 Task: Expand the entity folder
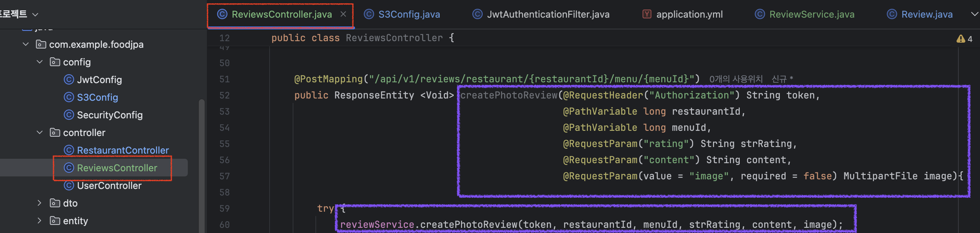click(40, 221)
